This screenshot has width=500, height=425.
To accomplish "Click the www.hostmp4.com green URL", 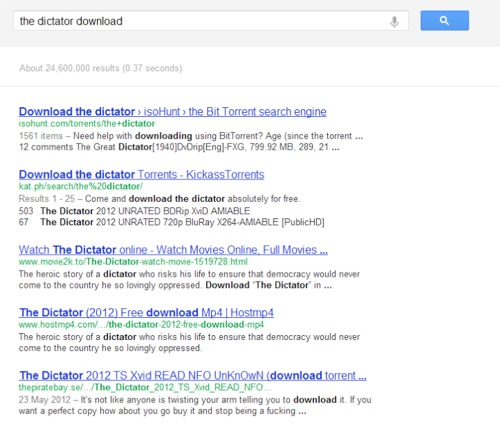I will click(x=141, y=325).
